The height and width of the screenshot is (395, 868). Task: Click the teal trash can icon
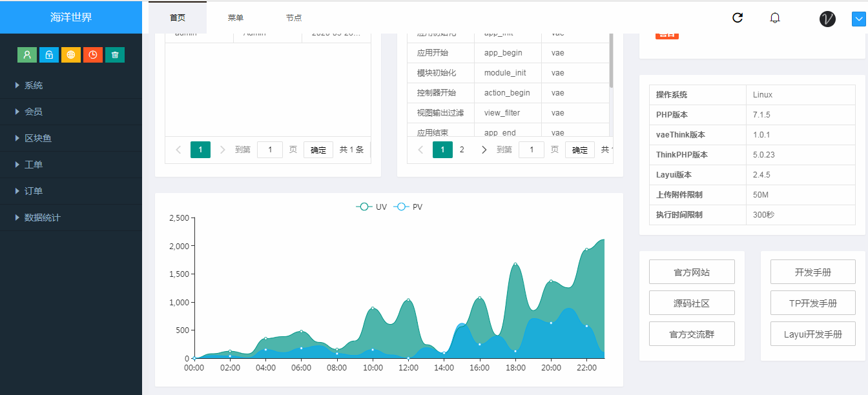coord(115,55)
